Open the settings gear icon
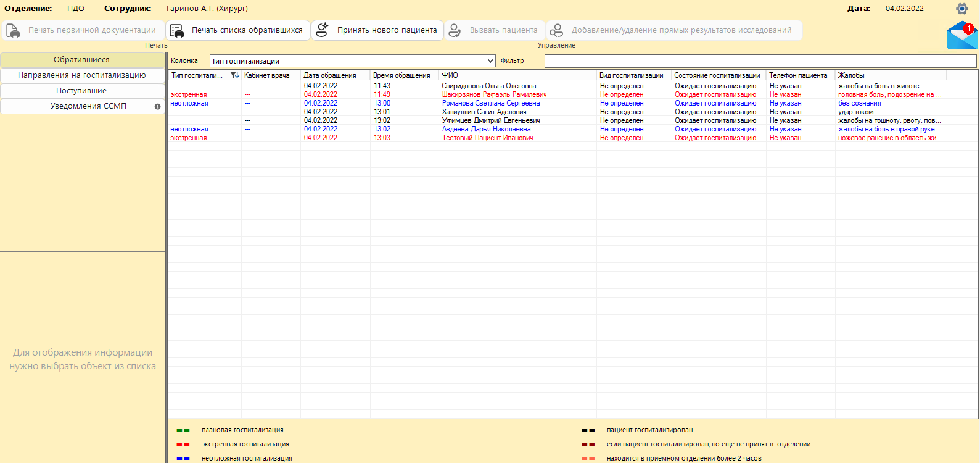 [x=961, y=9]
